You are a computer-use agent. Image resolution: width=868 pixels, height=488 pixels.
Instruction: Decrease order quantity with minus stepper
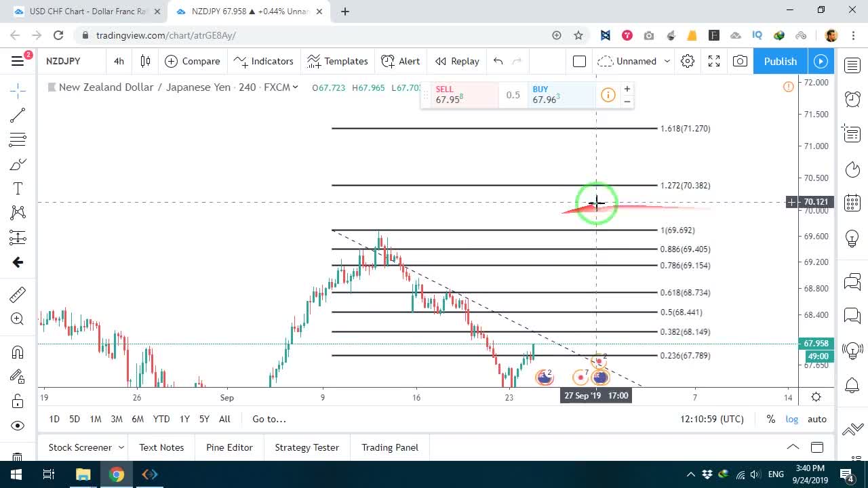[627, 101]
